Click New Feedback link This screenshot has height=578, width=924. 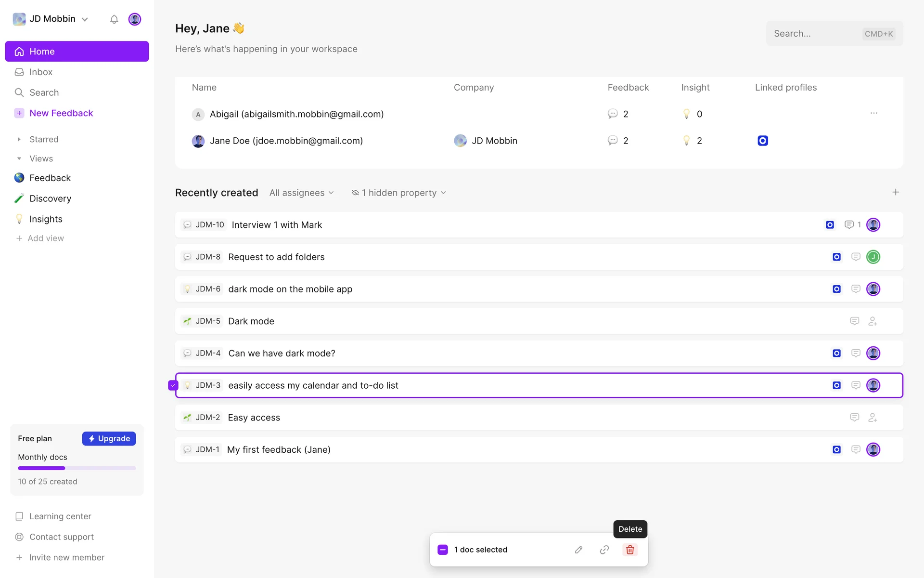coord(61,113)
